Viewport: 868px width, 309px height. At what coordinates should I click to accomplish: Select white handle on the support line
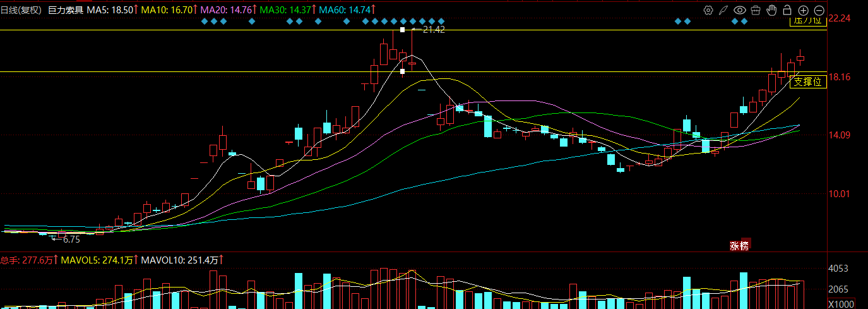pos(402,71)
